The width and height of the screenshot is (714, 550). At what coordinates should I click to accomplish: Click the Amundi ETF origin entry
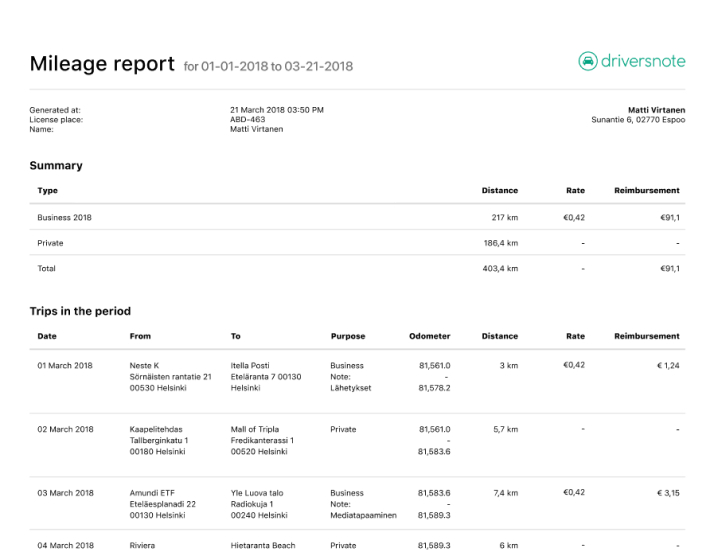(163, 504)
